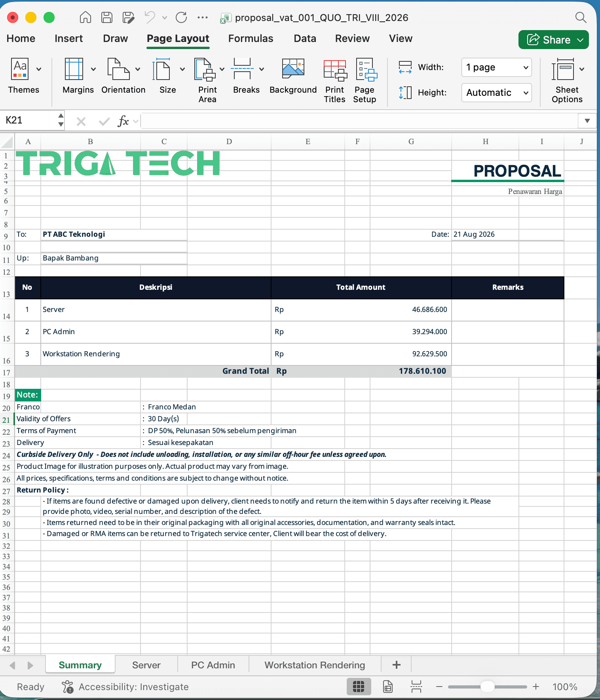Zoom out with the minus button
The image size is (600, 700).
point(439,687)
